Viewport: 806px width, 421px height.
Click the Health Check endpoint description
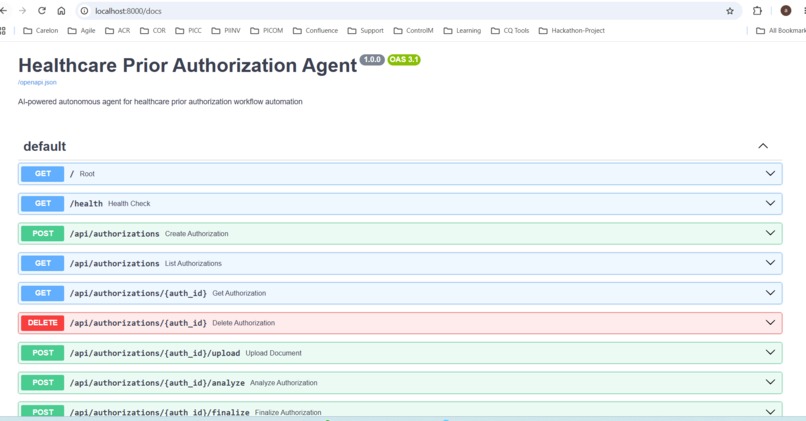point(129,204)
